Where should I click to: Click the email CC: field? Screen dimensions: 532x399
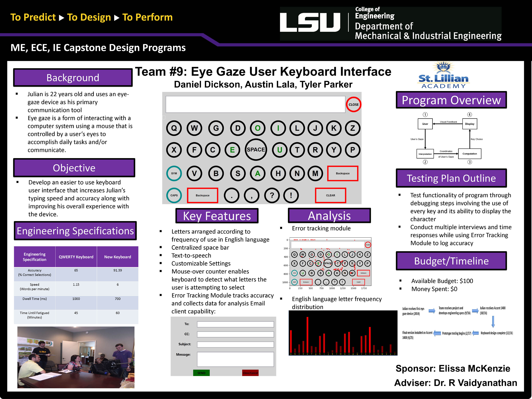[x=235, y=334]
